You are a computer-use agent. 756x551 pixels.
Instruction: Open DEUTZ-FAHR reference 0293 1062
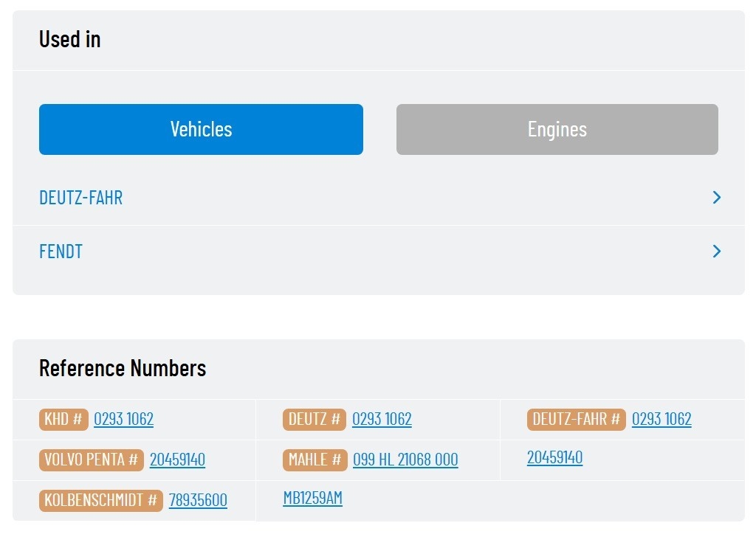pyautogui.click(x=661, y=419)
